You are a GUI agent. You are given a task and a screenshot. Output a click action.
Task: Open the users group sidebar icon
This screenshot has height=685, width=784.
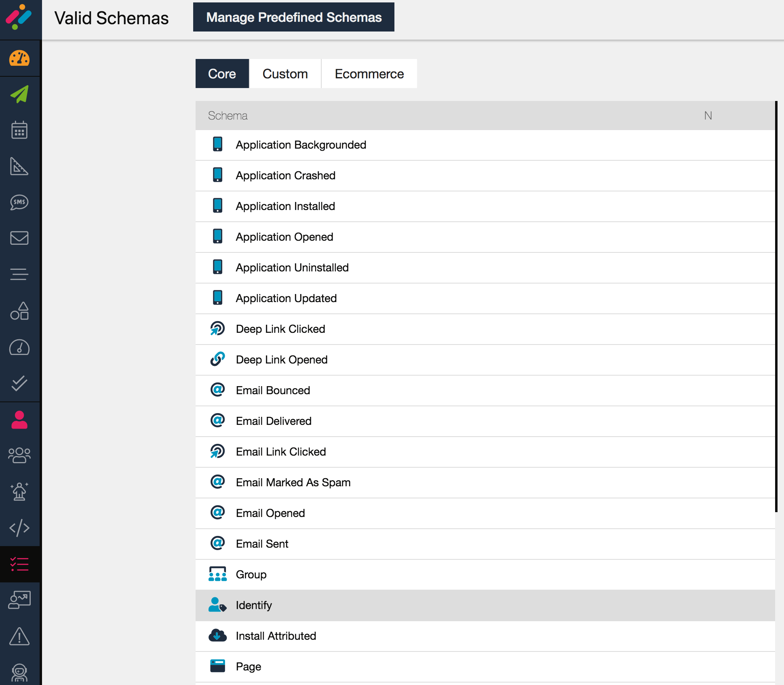(x=19, y=456)
